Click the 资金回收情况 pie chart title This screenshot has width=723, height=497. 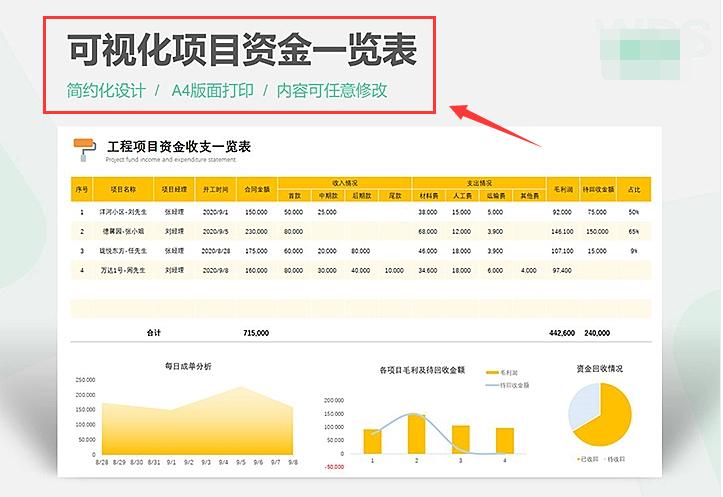click(599, 368)
